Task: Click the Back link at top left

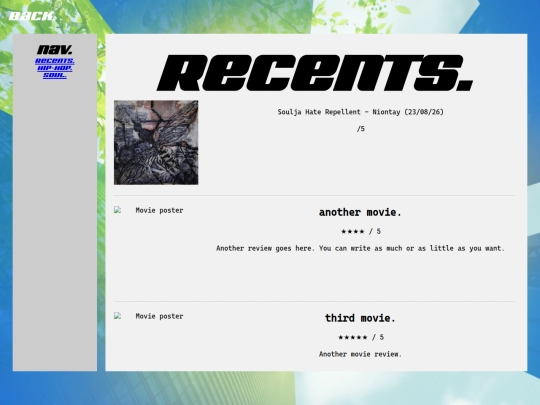Action: [31, 16]
